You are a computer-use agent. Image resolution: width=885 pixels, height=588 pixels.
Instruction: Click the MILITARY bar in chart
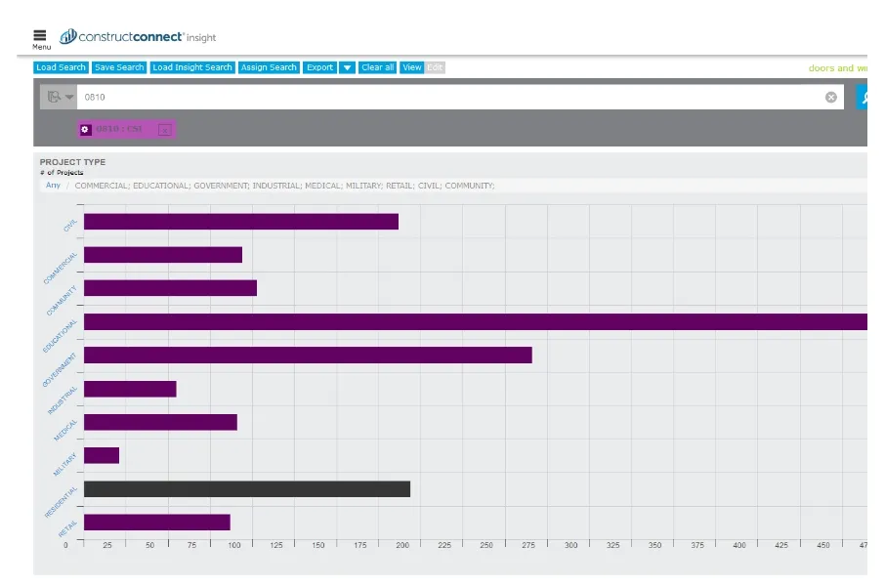tap(102, 455)
